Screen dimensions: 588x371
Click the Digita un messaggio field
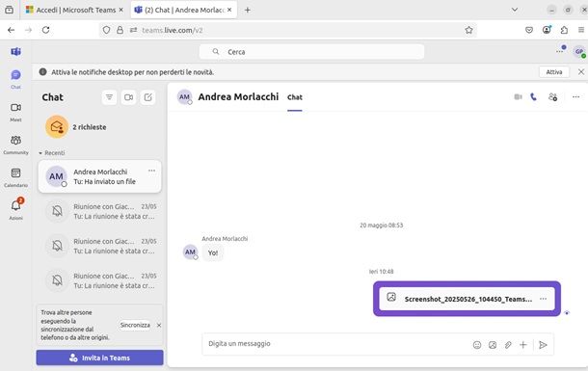pyautogui.click(x=337, y=344)
